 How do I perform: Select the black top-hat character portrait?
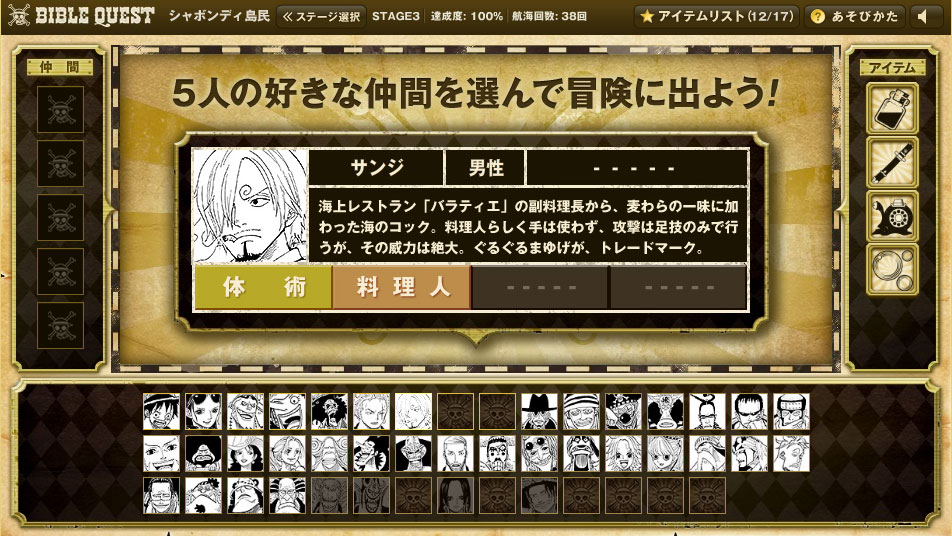tap(540, 411)
